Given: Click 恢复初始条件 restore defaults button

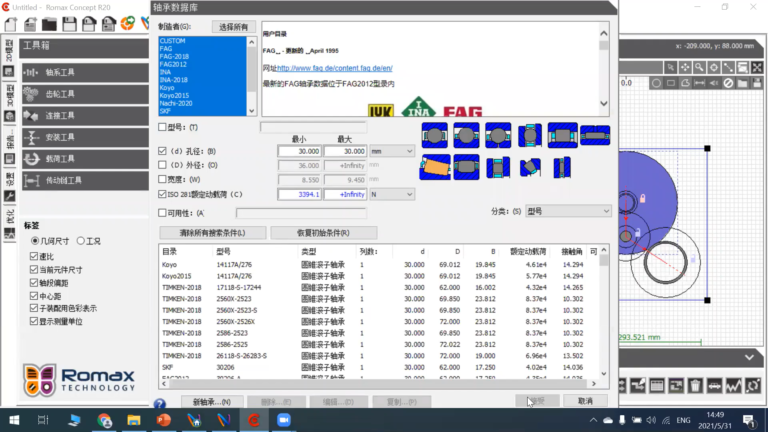Looking at the screenshot, I should coord(323,233).
